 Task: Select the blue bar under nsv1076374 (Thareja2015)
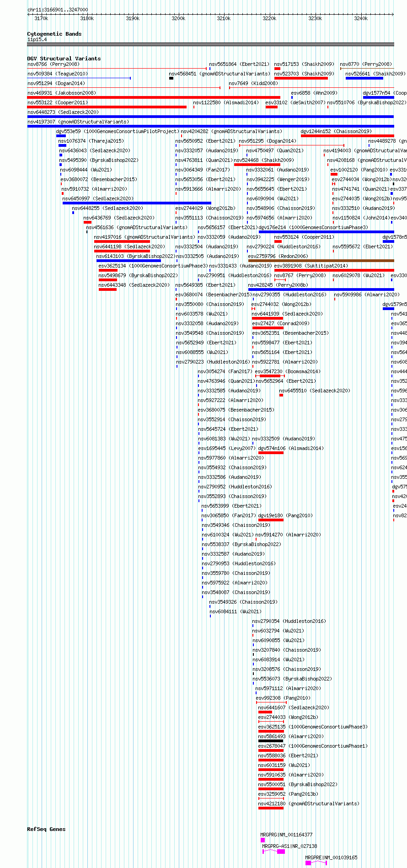coord(62,145)
